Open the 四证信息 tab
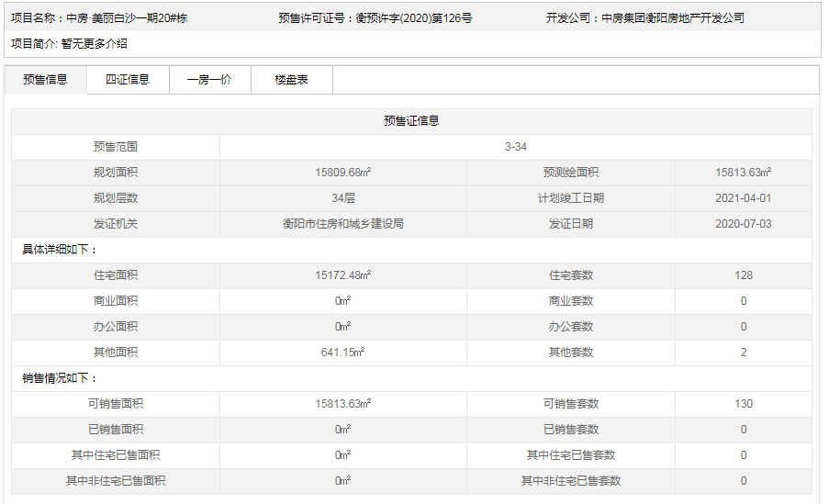Screen dimensions: 829x504 [128, 80]
